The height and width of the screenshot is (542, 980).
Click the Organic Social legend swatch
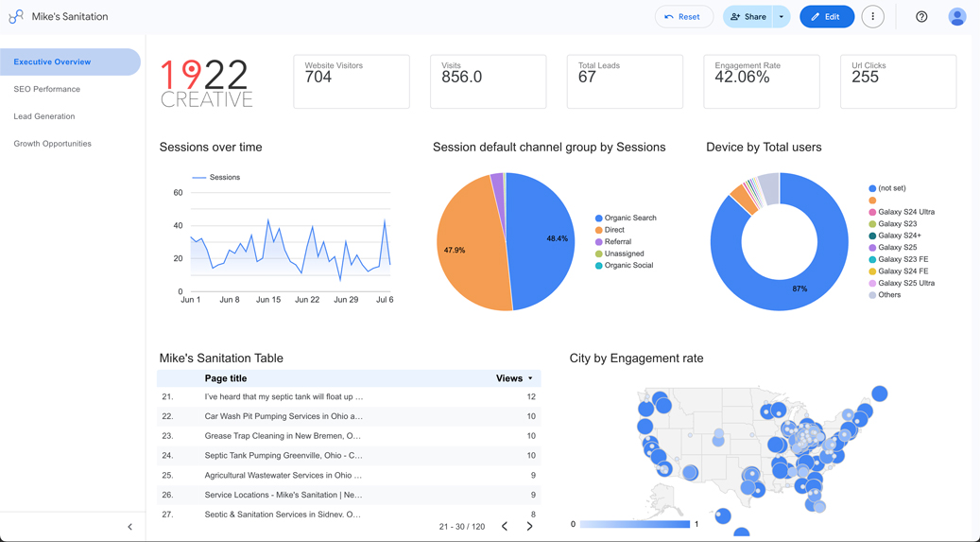pos(599,266)
